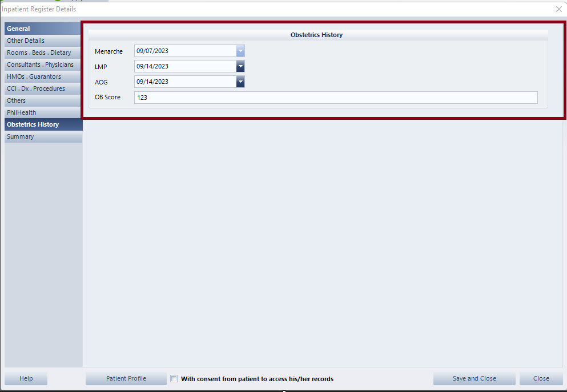Click the LMP date text field
This screenshot has height=392, width=567.
pos(185,67)
